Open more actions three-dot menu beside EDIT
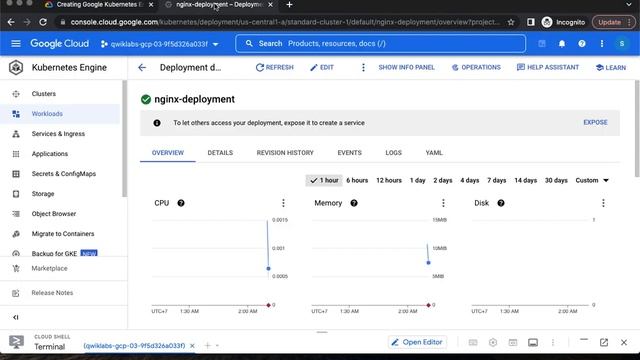 [363, 67]
